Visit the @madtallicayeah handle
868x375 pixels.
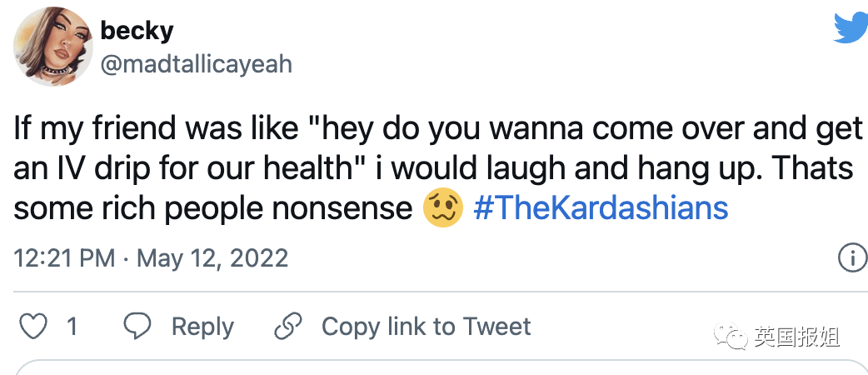click(197, 64)
